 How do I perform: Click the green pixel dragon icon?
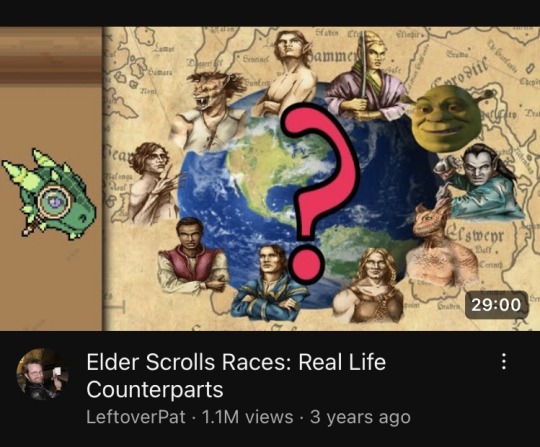click(49, 194)
